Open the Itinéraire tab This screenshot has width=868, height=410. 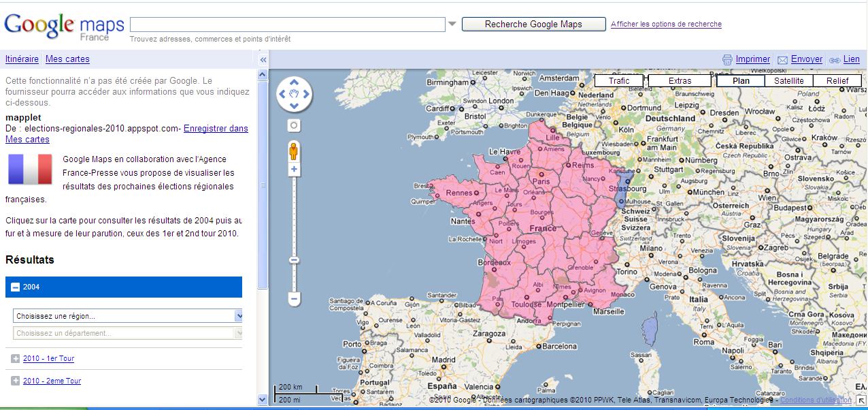(22, 59)
